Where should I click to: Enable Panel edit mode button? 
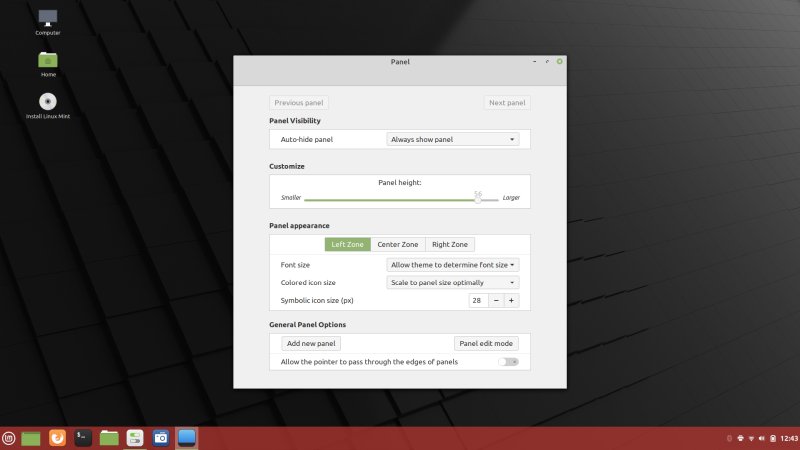pos(486,343)
